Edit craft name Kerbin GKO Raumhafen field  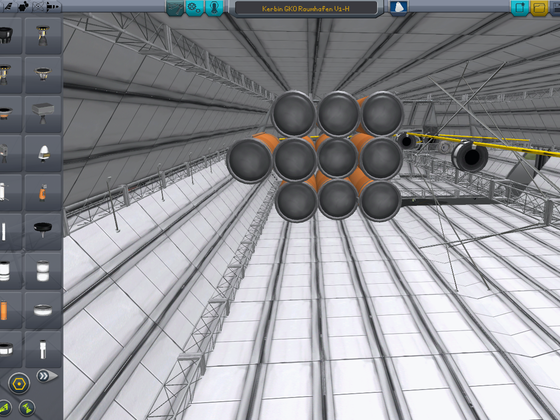(306, 8)
